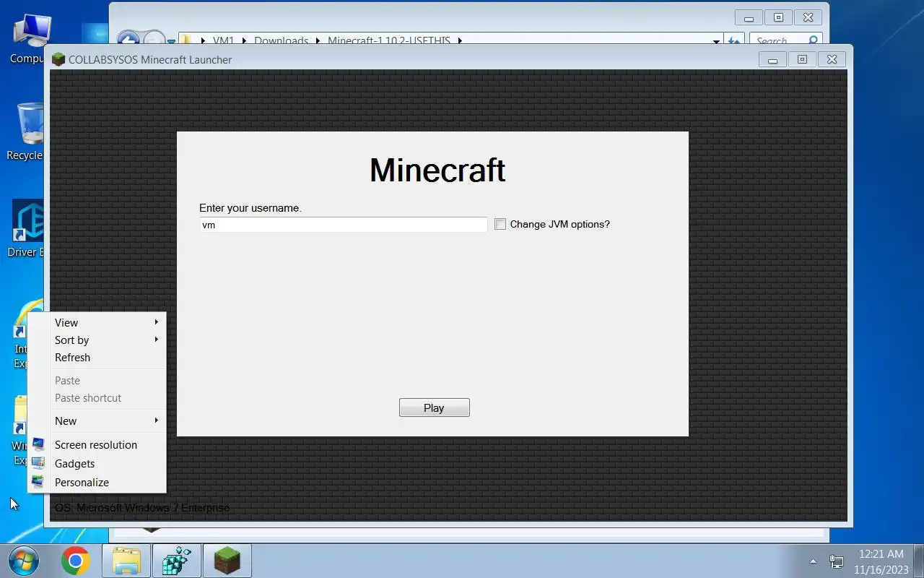Open File Explorer from the taskbar
The width and height of the screenshot is (924, 578).
pos(126,561)
